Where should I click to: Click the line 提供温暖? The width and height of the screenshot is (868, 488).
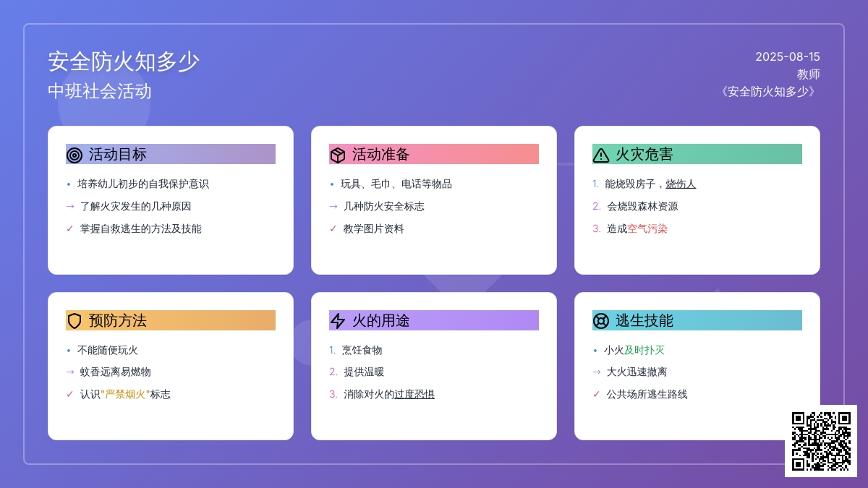point(364,372)
